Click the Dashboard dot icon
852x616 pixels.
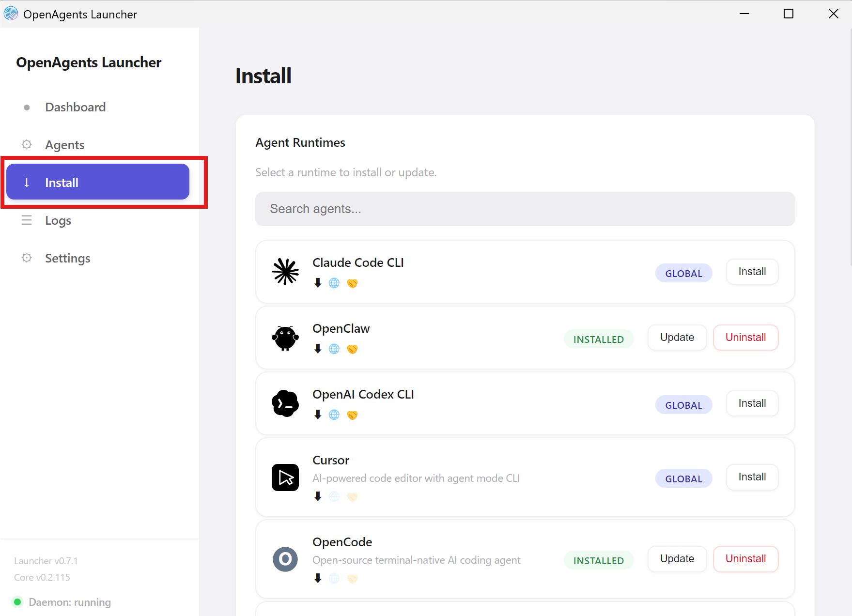pyautogui.click(x=27, y=108)
